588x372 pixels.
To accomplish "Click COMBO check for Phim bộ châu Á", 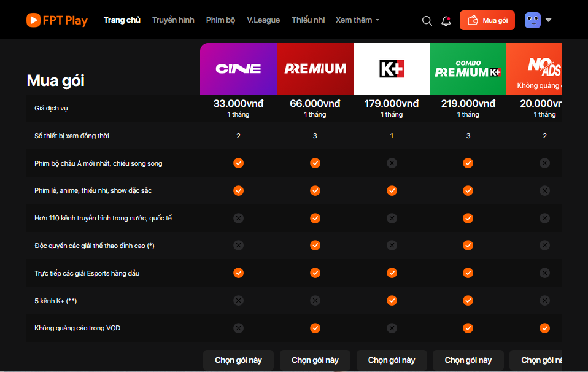I will coord(468,163).
